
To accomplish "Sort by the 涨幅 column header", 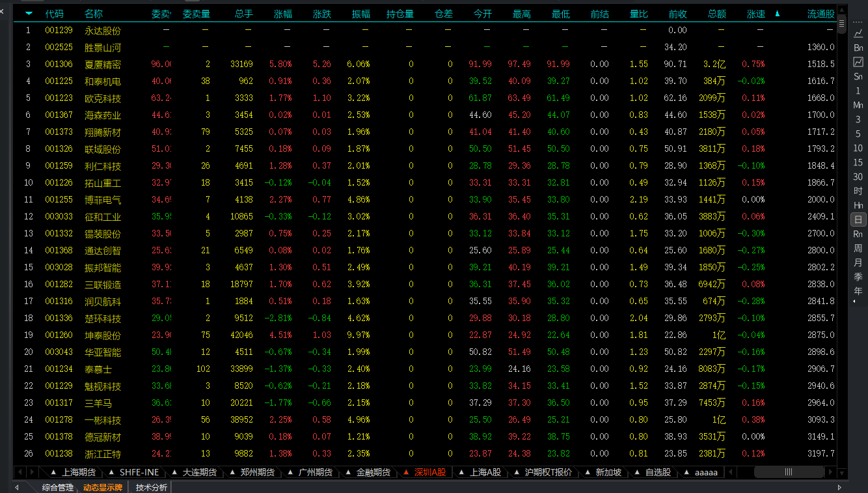I will tap(282, 14).
